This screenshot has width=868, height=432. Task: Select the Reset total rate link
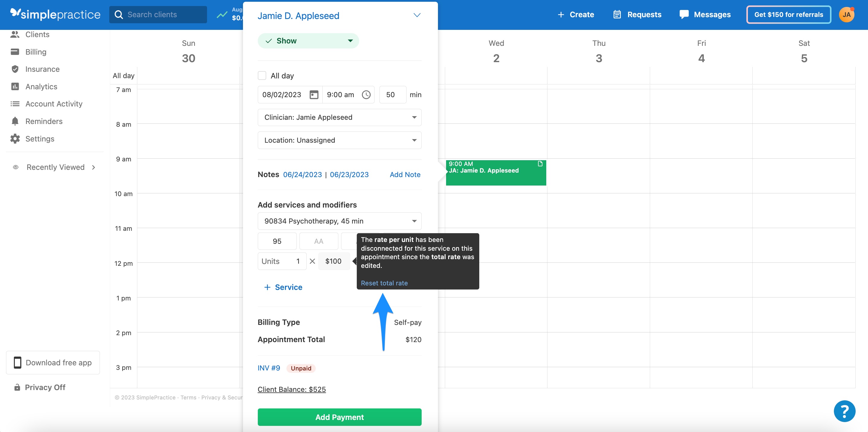click(x=384, y=283)
